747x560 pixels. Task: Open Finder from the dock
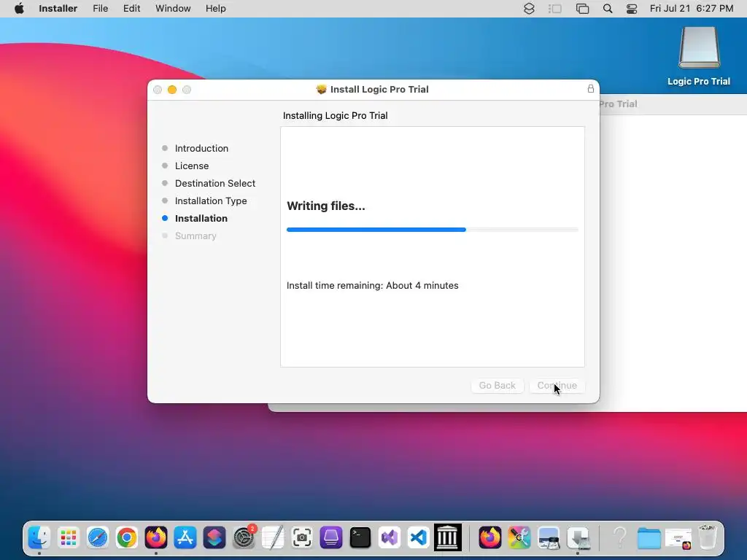coord(39,537)
